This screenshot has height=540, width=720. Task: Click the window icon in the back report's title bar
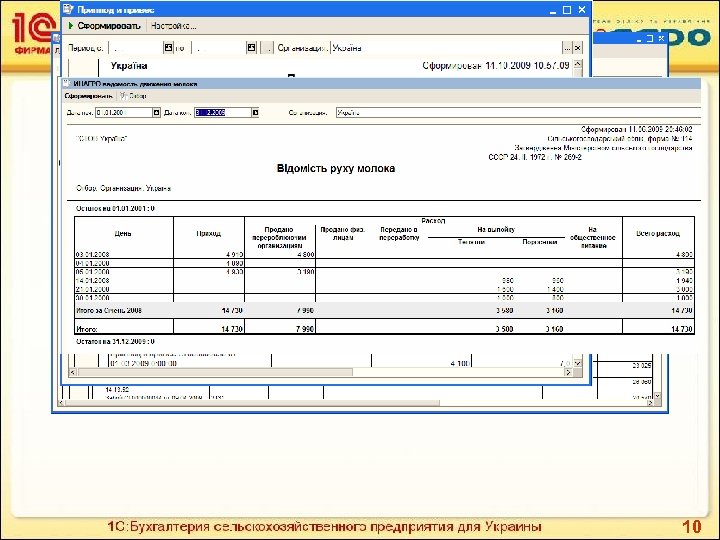click(69, 9)
